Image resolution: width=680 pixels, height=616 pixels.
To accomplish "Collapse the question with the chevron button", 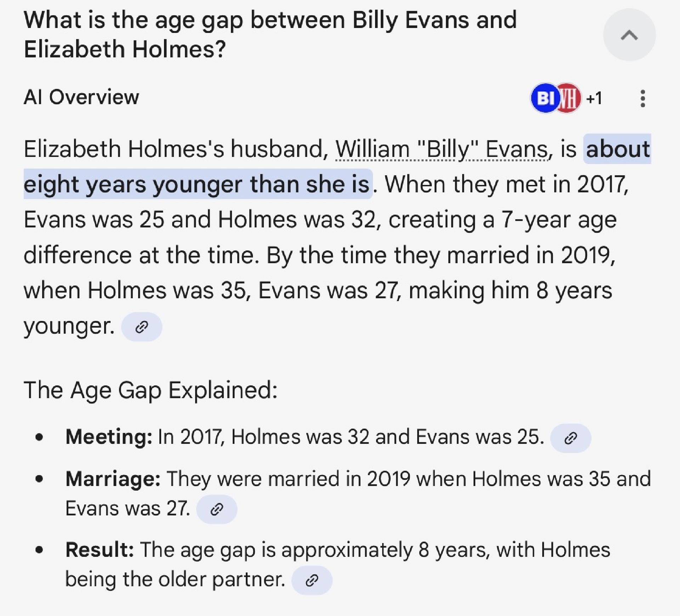I will pos(629,35).
